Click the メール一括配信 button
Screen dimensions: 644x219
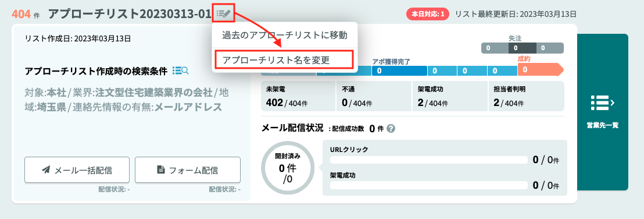(x=77, y=169)
